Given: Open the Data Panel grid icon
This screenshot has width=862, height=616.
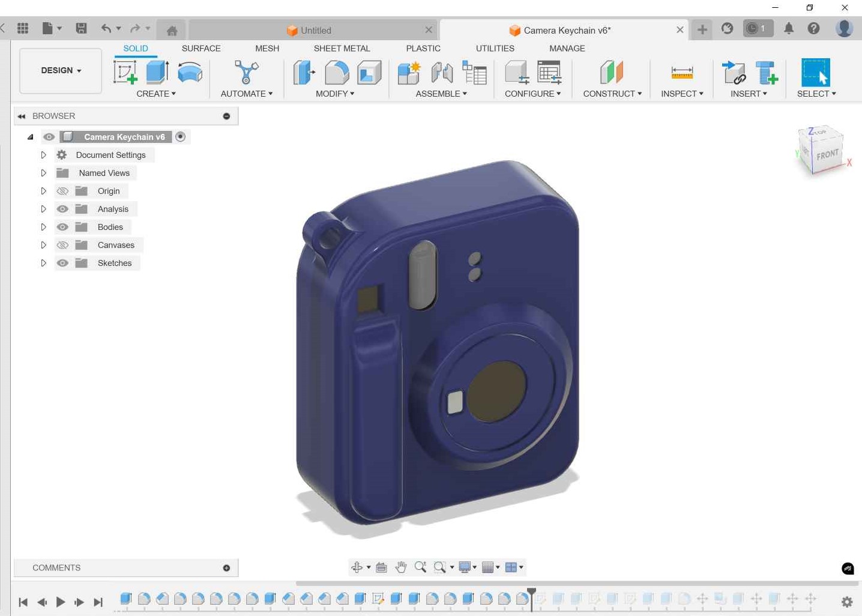Looking at the screenshot, I should [23, 28].
